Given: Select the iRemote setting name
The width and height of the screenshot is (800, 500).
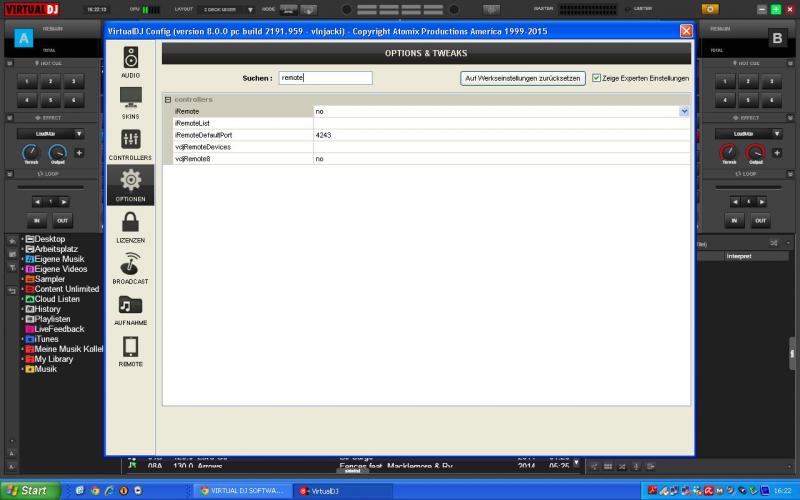Looking at the screenshot, I should (x=187, y=111).
